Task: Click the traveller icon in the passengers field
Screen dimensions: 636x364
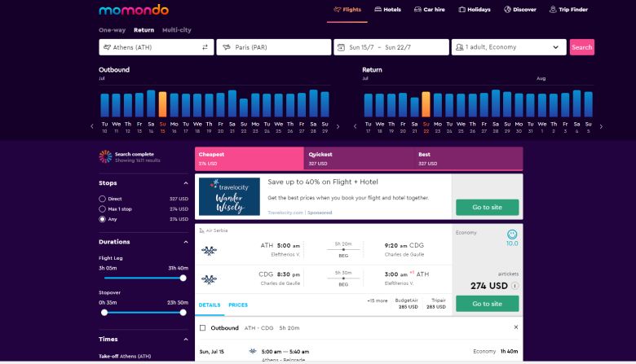Action: click(459, 47)
